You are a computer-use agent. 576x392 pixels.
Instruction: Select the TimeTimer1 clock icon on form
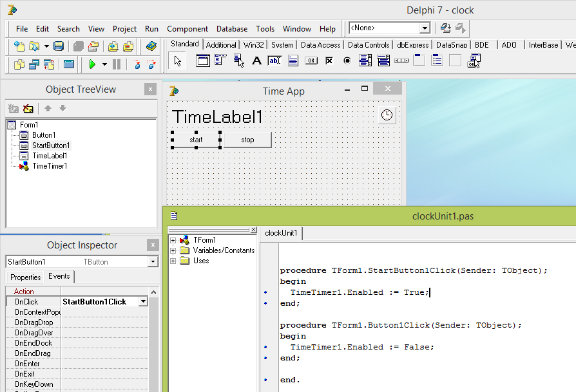click(387, 115)
